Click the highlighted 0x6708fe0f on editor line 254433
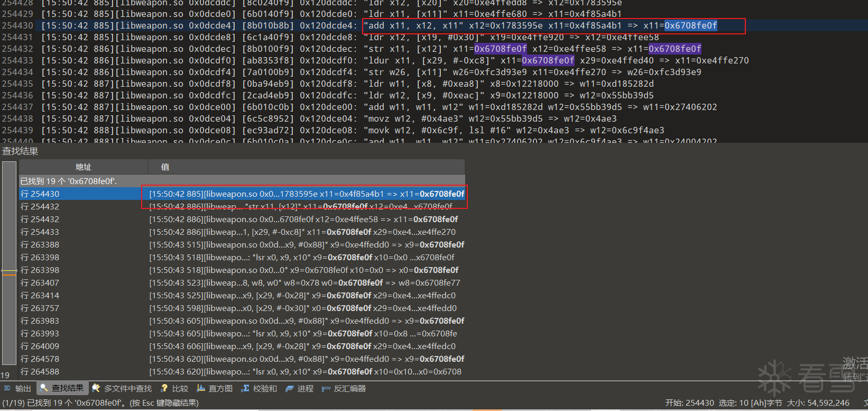This screenshot has width=868, height=411. pos(548,60)
